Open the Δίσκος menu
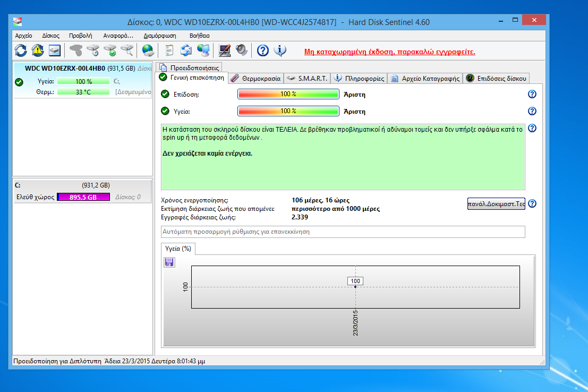Image resolution: width=588 pixels, height=392 pixels. [x=50, y=36]
